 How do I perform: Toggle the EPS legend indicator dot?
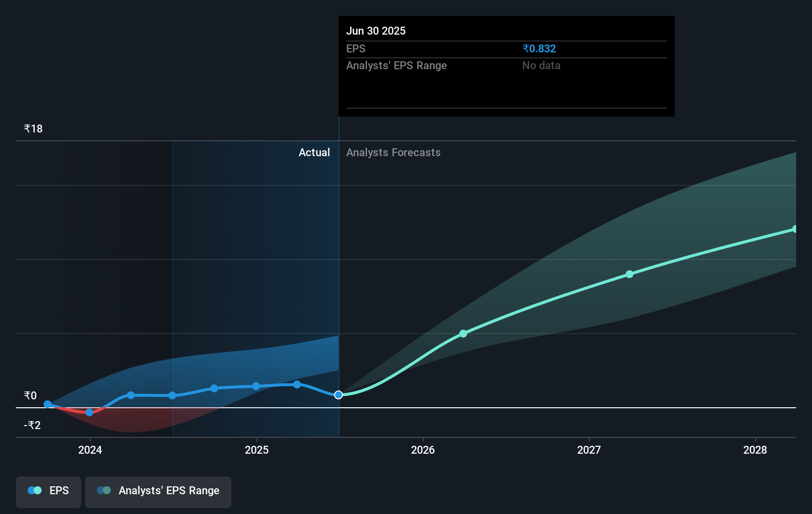(34, 490)
